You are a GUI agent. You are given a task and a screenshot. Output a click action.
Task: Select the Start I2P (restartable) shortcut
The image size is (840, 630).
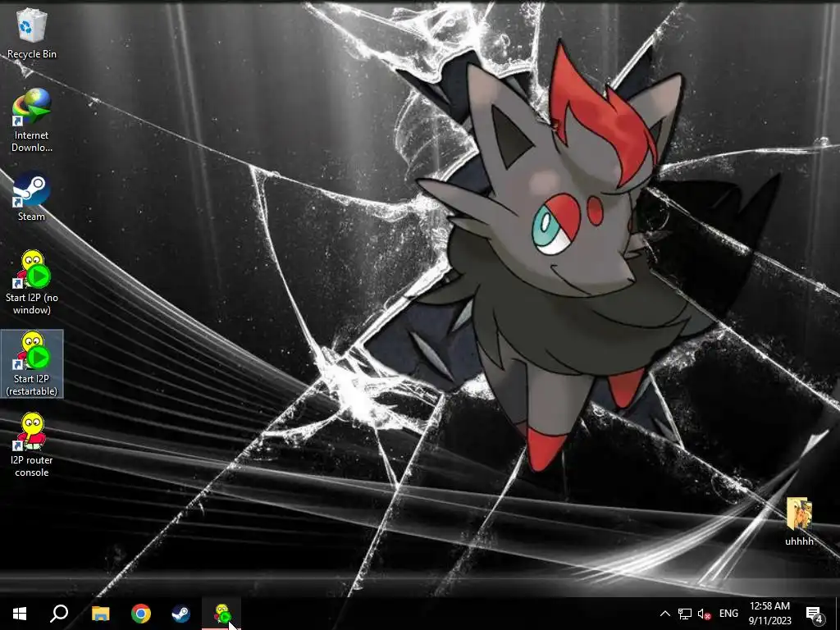click(32, 363)
